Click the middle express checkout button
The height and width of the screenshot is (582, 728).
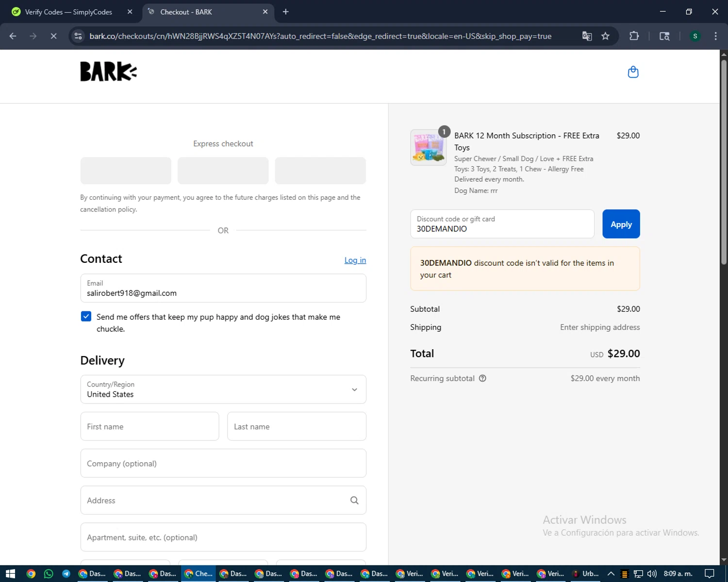223,171
